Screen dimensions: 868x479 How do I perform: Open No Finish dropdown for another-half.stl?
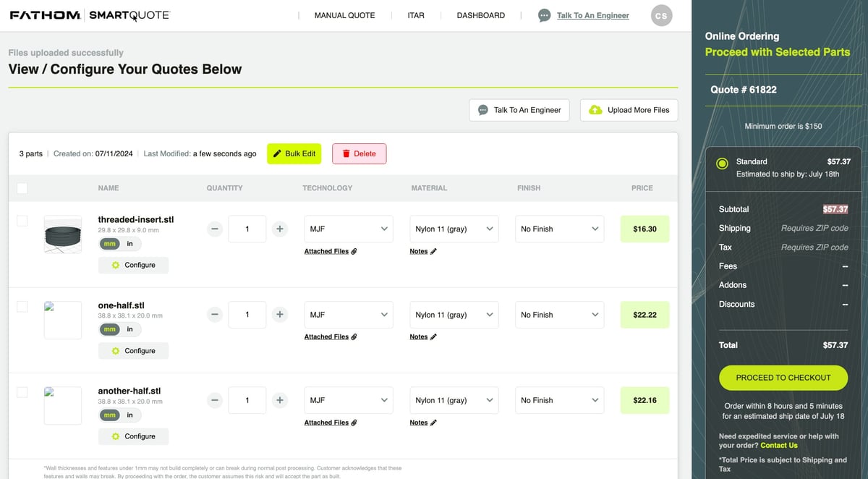[559, 400]
